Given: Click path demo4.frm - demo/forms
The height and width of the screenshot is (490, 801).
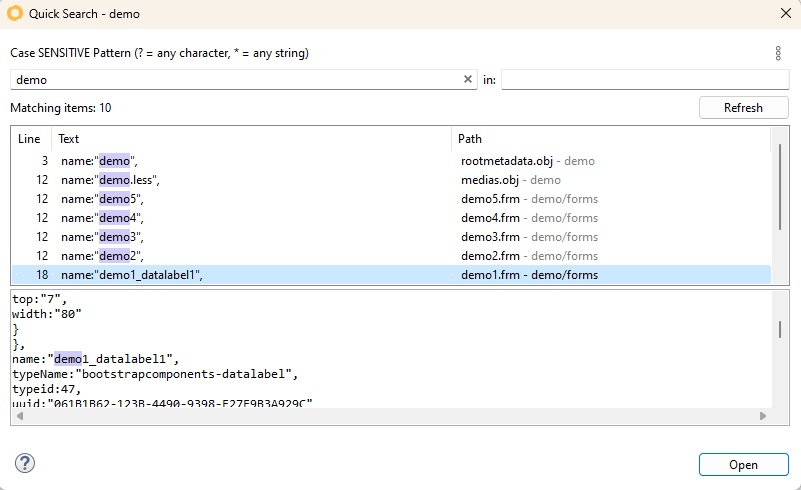Looking at the screenshot, I should tap(529, 218).
